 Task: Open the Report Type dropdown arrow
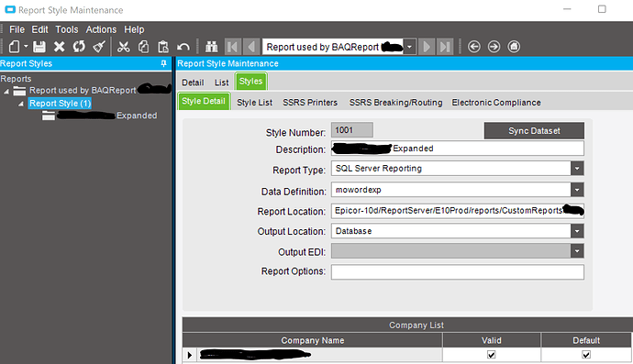click(x=577, y=169)
